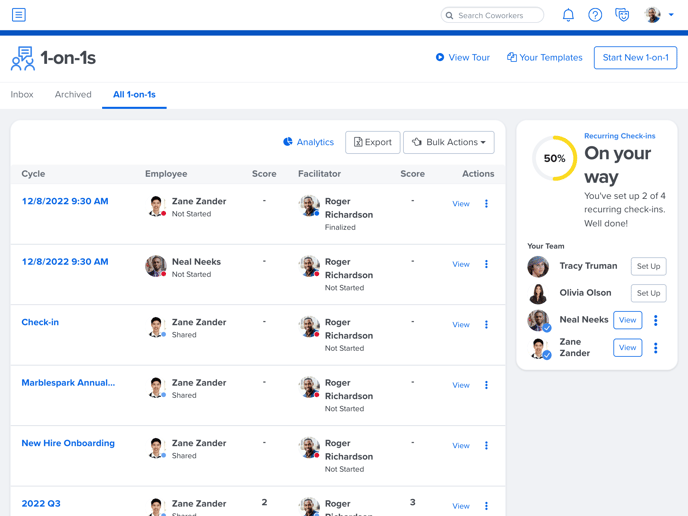Open the 12/8/2022 cycle with Neal Neeks
This screenshot has height=516, width=688.
(65, 262)
